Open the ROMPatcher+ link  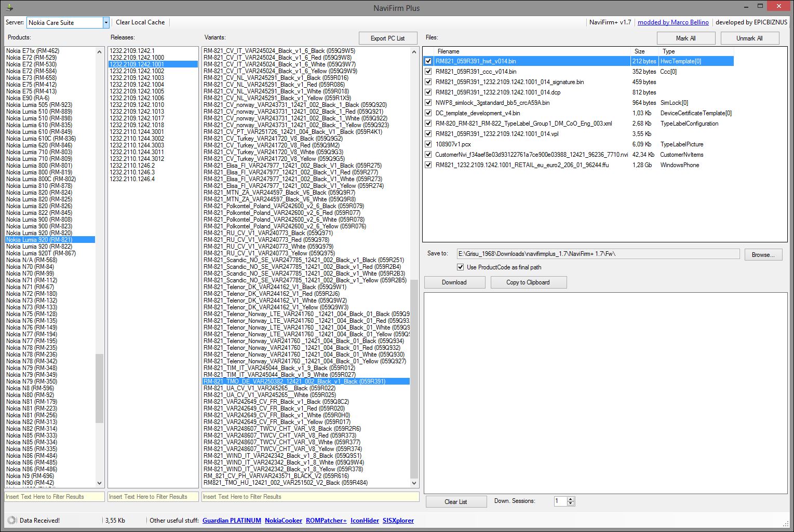coord(326,521)
